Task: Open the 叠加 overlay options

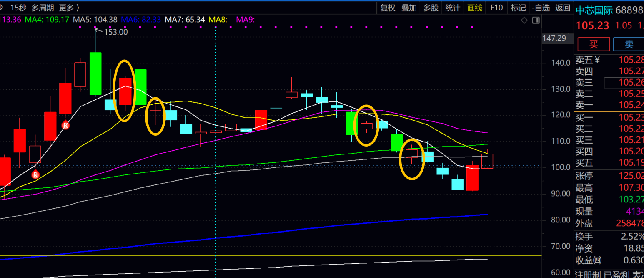Action: coord(409,8)
